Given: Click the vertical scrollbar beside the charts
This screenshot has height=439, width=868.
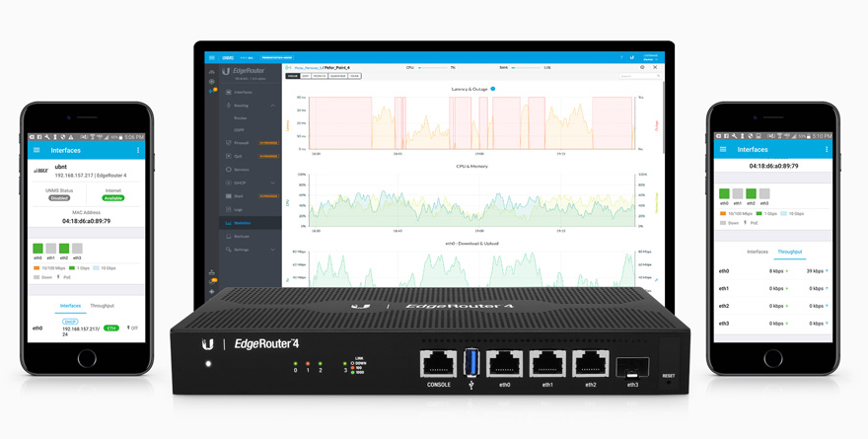Looking at the screenshot, I should point(664,117).
